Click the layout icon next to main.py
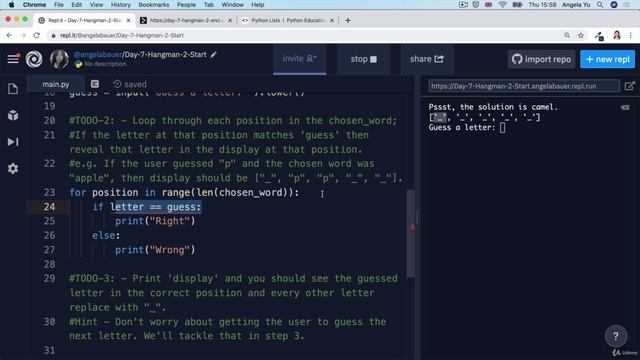The image size is (640, 360). tap(95, 84)
